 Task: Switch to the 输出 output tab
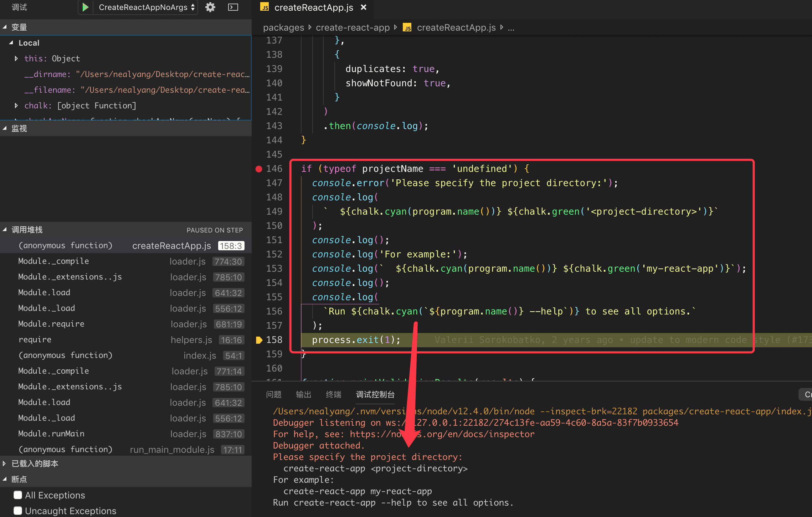point(304,394)
